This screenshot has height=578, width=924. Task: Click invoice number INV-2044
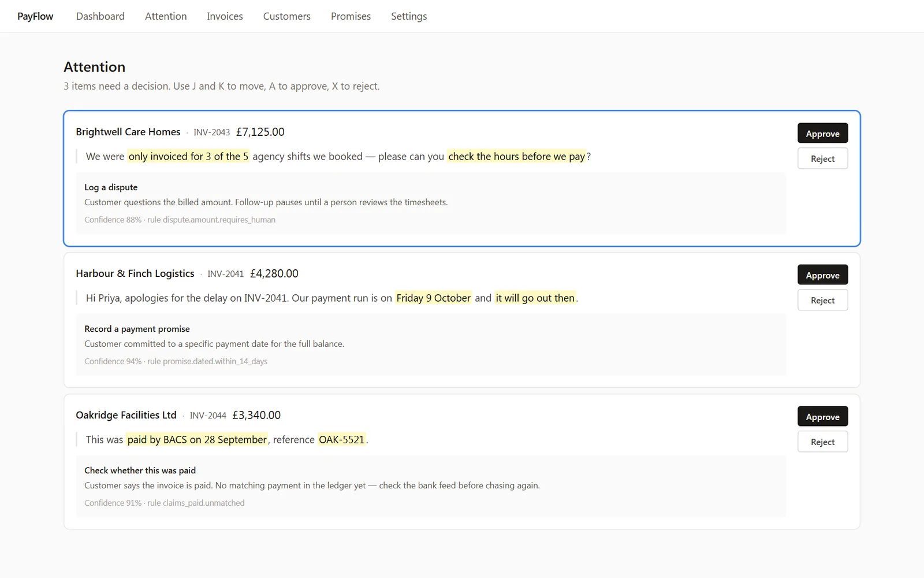[x=208, y=416]
